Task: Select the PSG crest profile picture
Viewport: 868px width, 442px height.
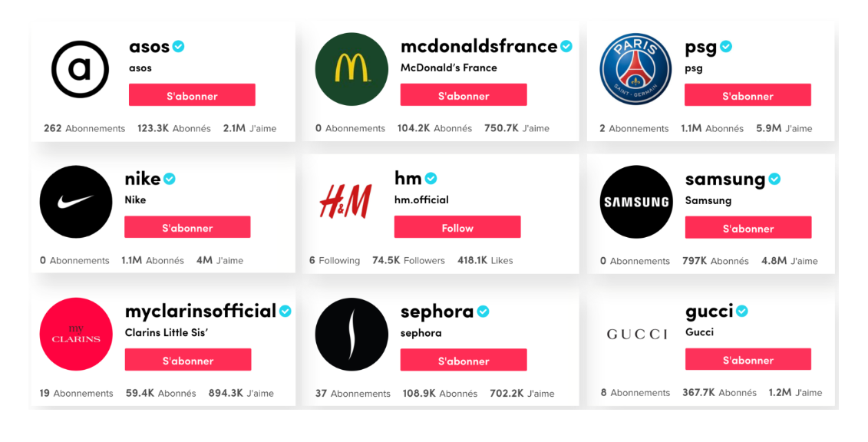Action: [x=635, y=69]
